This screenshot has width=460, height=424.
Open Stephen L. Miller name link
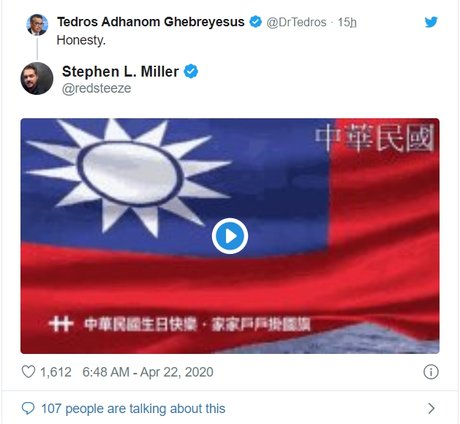120,71
